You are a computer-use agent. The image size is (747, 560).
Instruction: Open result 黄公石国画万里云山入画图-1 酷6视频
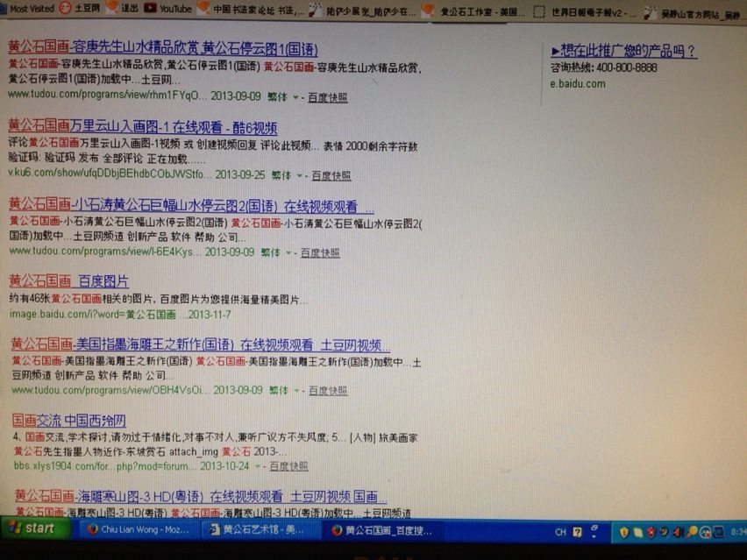tap(142, 127)
